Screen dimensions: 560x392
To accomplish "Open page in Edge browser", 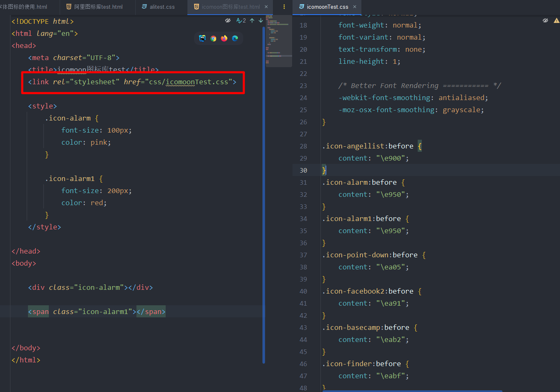I will pos(235,38).
